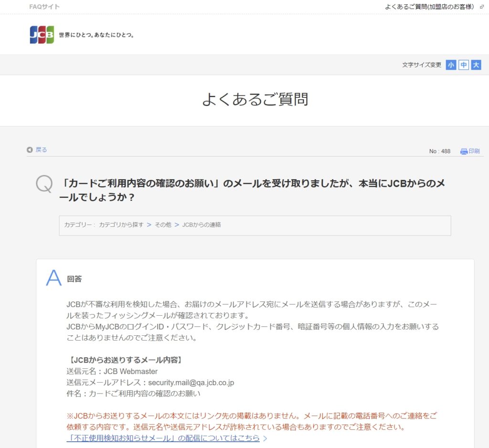This screenshot has height=448, width=489.
Task: Click the large Q question icon
Action: (44, 184)
